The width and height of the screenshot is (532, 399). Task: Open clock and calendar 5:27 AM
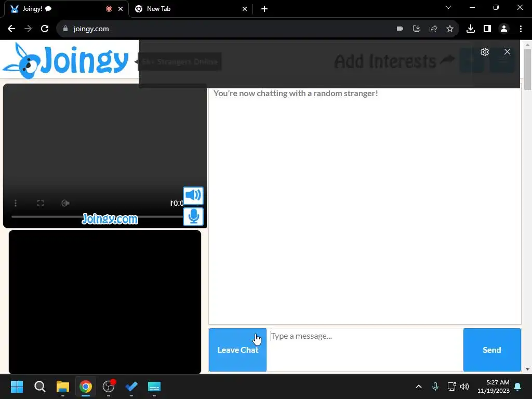494,387
